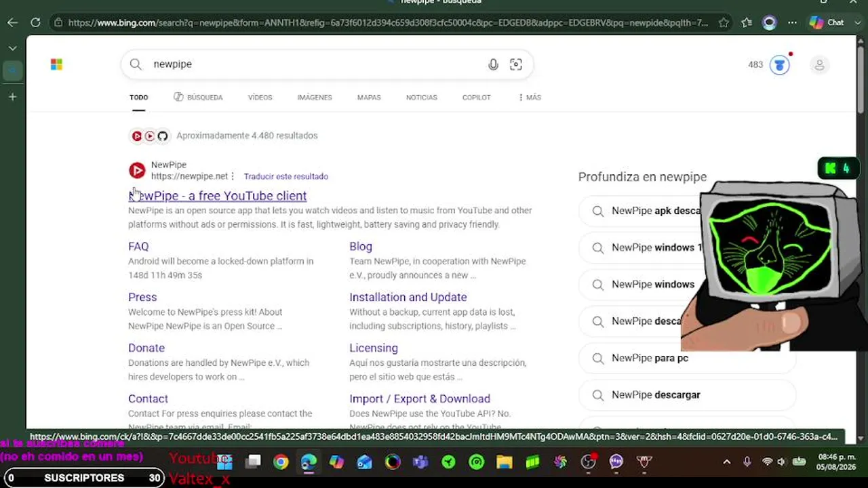Click Traducir este resultado

coord(285,176)
